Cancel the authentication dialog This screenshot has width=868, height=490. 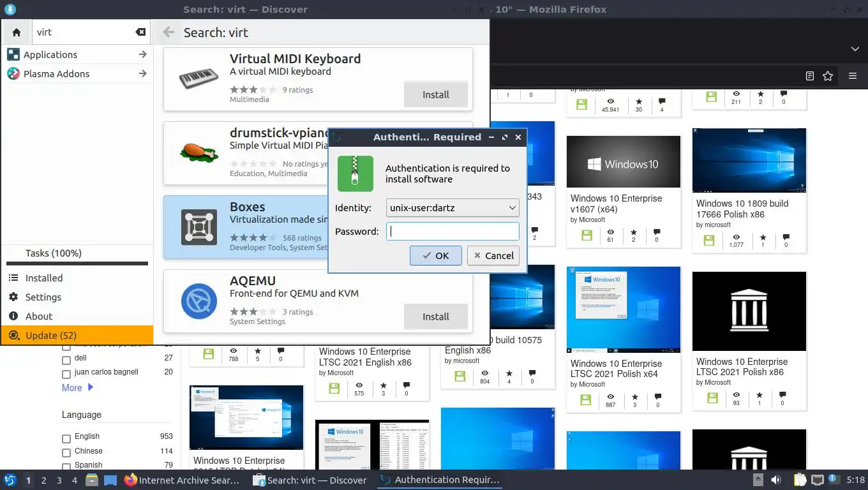pos(493,256)
